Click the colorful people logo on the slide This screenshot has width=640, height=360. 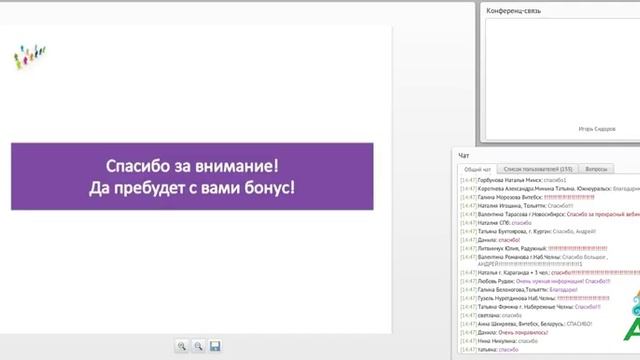click(x=30, y=56)
